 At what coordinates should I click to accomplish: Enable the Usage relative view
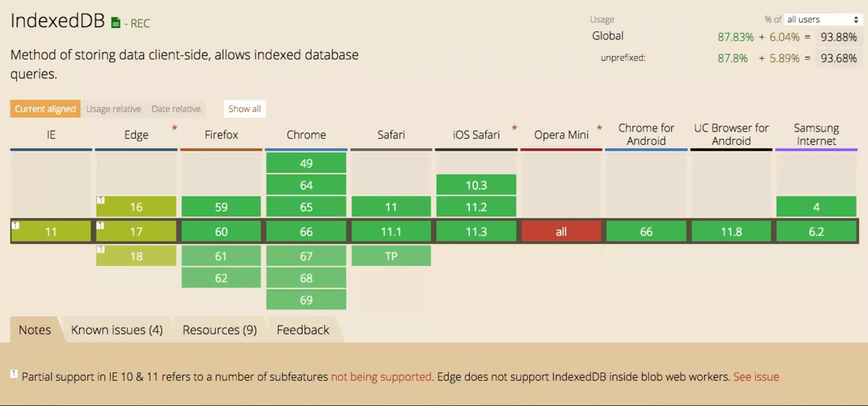[x=113, y=108]
